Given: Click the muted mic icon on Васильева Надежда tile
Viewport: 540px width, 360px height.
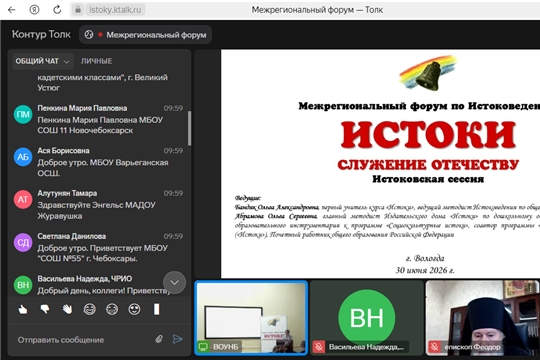Looking at the screenshot, I should 319,347.
